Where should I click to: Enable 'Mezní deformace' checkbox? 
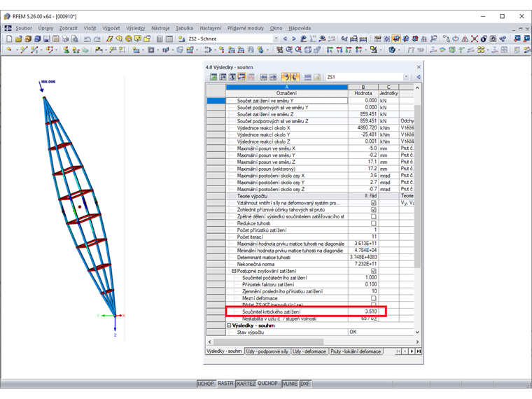click(374, 298)
